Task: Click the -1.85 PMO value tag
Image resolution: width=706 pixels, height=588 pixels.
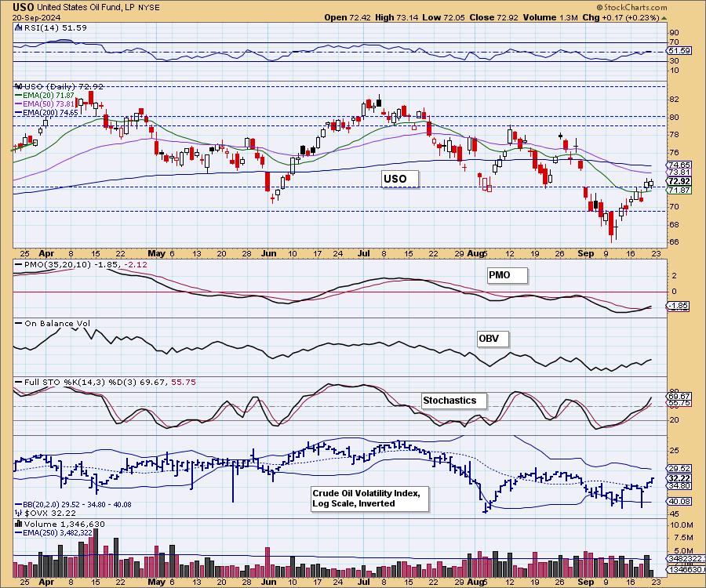Action: 678,306
